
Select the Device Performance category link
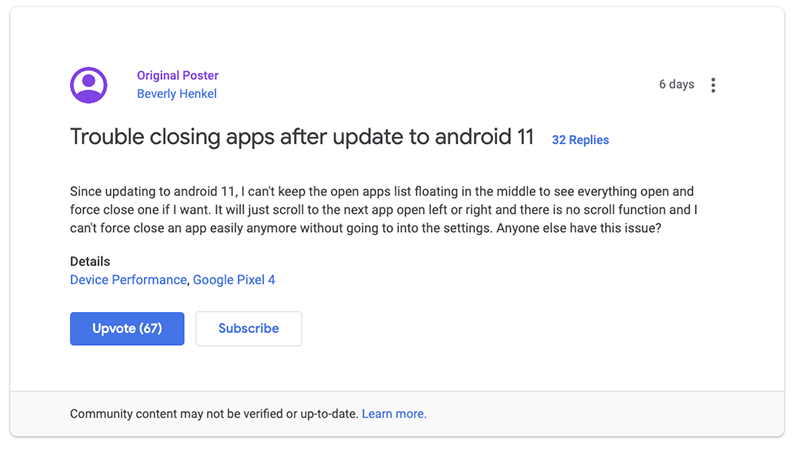coord(129,280)
